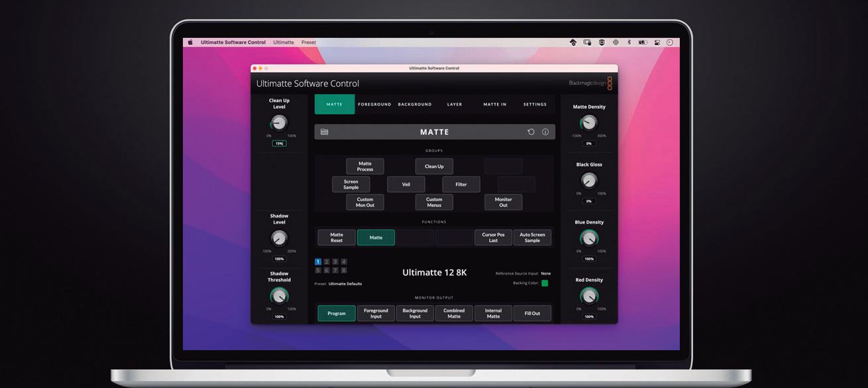
Task: Switch to the SETTINGS tab
Action: (535, 104)
